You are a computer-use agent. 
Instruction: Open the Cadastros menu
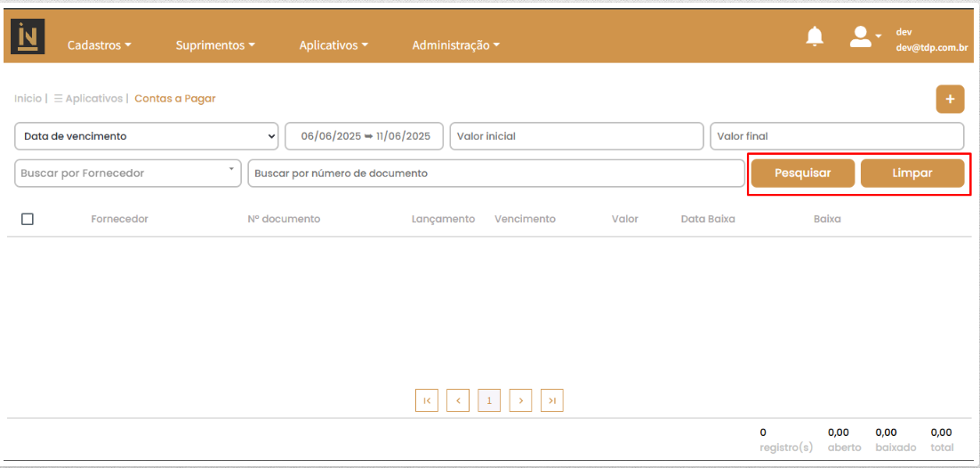coord(99,45)
